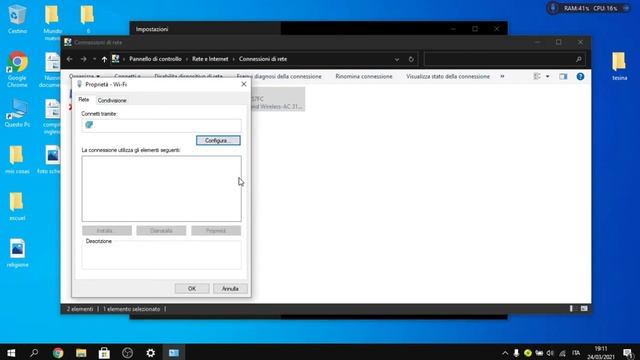Open recent locations dropdown arrow
This screenshot has height=360, width=640.
94,59
